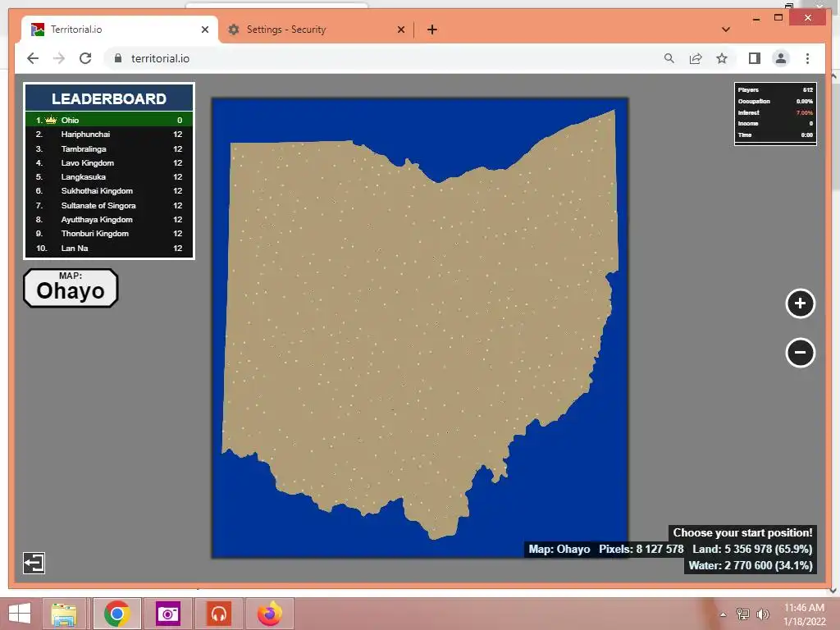Click the Income stat row
Screen dimensions: 840x630
(x=775, y=124)
